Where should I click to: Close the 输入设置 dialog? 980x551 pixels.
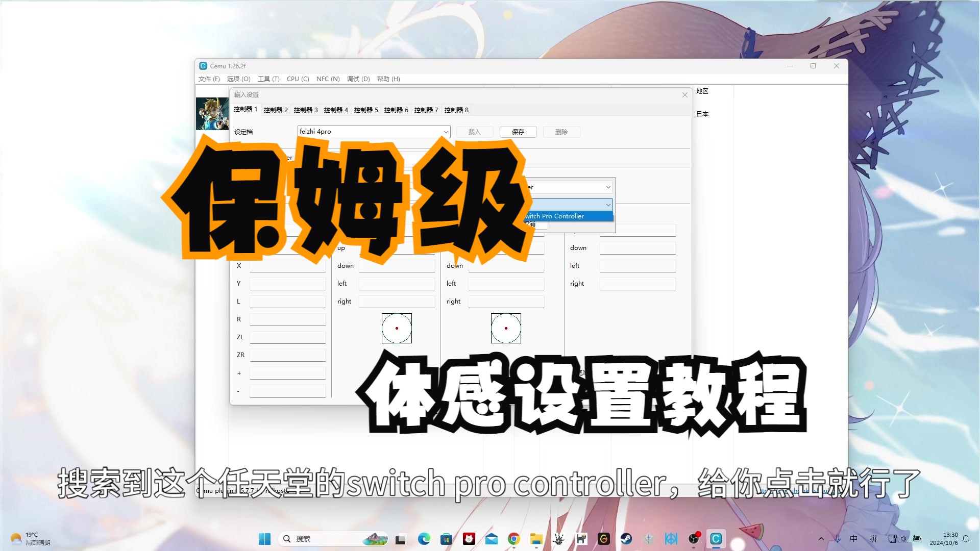pyautogui.click(x=685, y=95)
